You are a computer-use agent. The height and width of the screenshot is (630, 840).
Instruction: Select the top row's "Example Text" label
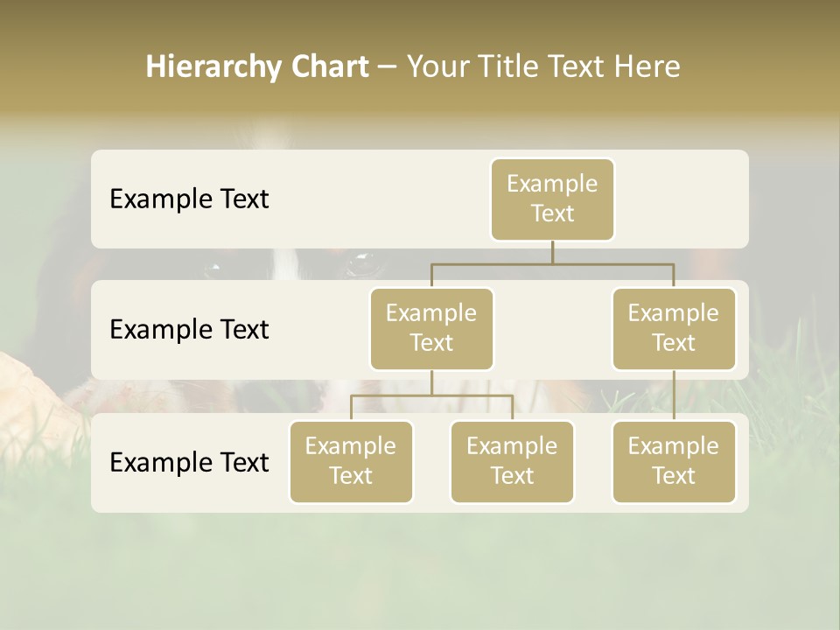(x=189, y=199)
